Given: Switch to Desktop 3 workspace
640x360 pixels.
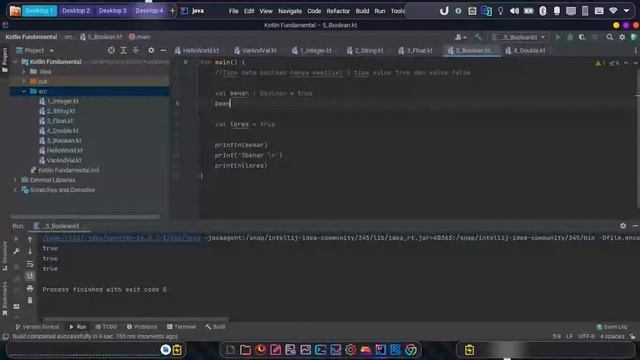Looking at the screenshot, I should 112,11.
